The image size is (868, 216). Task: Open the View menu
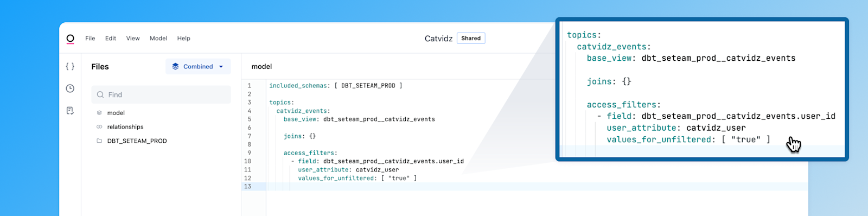click(133, 39)
